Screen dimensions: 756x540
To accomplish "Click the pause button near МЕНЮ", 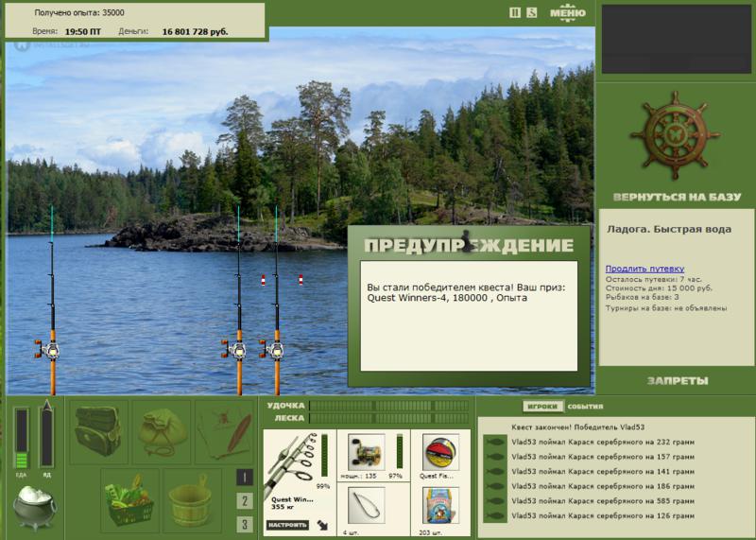I will pos(515,12).
